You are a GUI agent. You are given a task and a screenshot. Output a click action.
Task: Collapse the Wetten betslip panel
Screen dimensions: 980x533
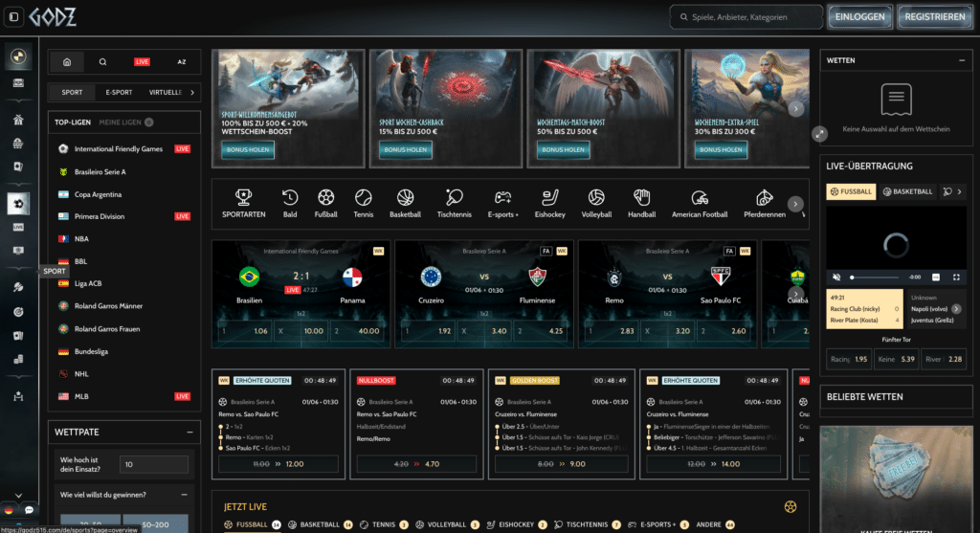[962, 60]
